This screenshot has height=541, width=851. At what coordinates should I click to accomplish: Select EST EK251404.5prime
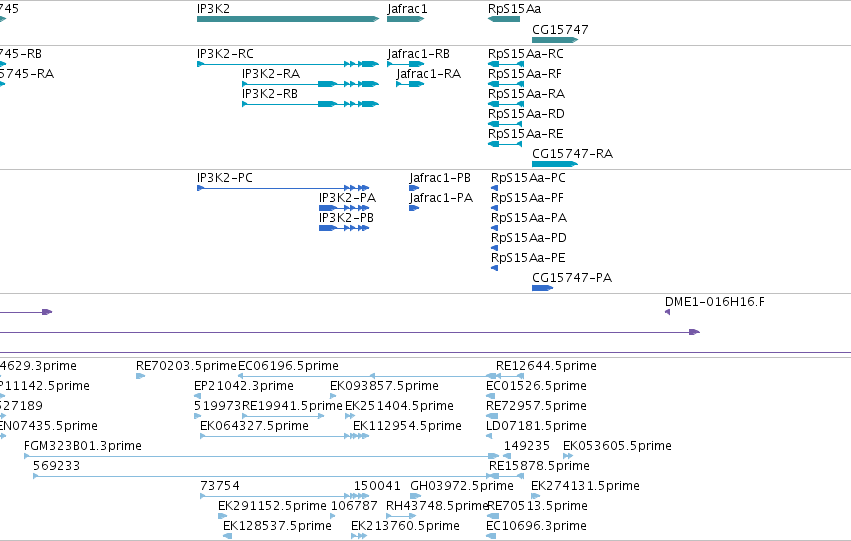pyautogui.click(x=350, y=416)
